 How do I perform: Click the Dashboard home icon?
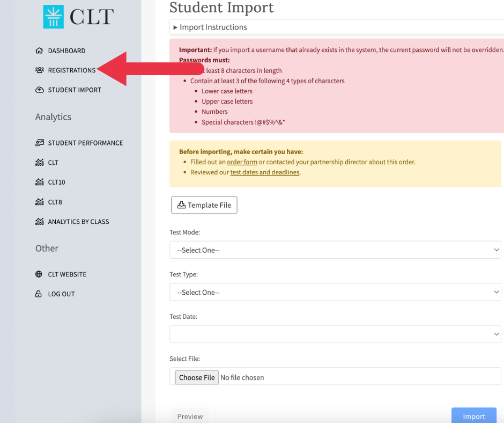pyautogui.click(x=39, y=50)
